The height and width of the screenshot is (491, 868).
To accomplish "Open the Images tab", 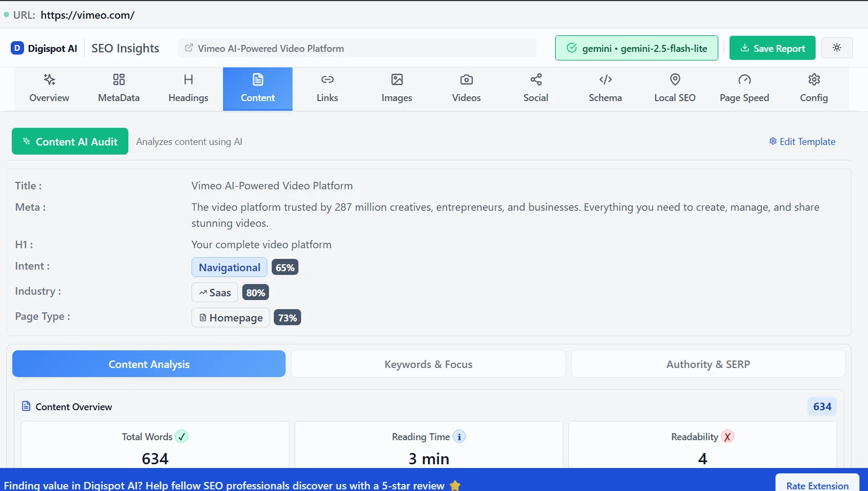I will 397,89.
